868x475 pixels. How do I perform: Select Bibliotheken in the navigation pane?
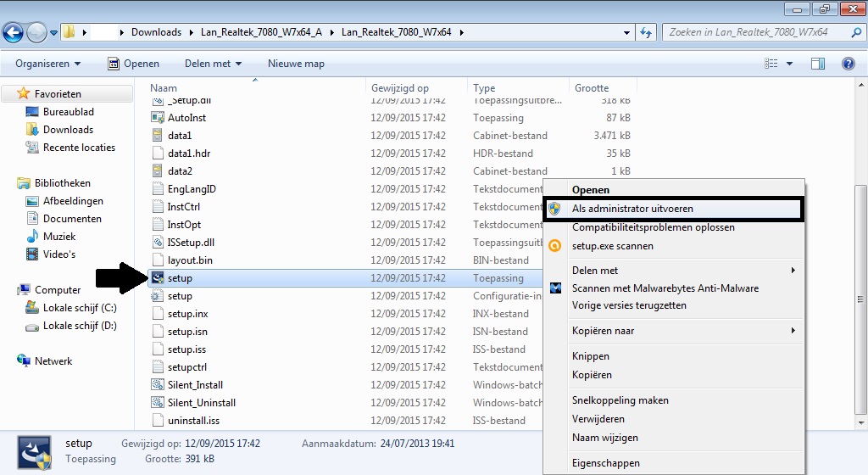62,183
